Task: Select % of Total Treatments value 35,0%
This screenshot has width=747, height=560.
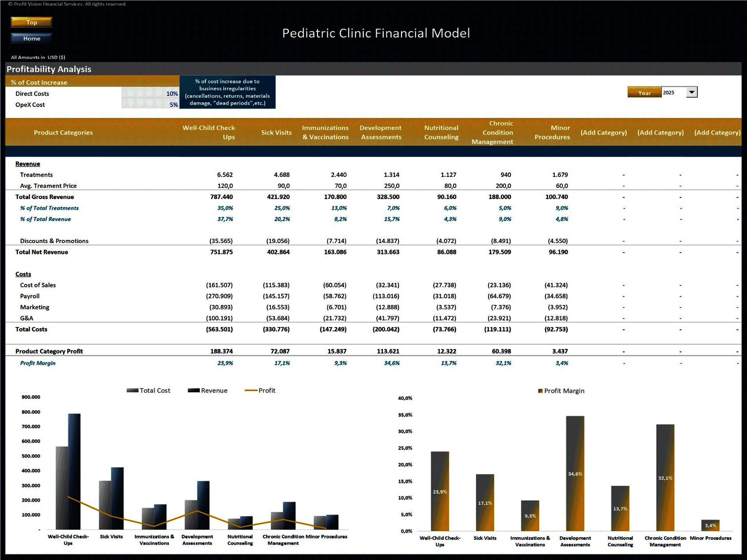Action: (225, 208)
